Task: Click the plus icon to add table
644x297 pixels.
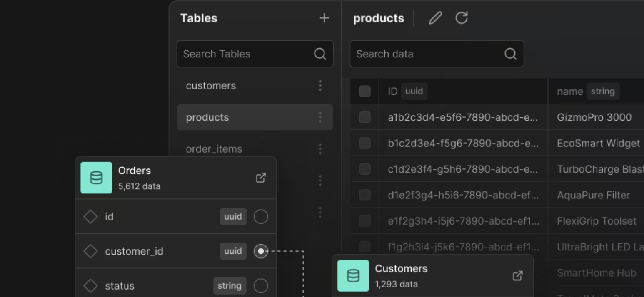Action: pos(324,18)
